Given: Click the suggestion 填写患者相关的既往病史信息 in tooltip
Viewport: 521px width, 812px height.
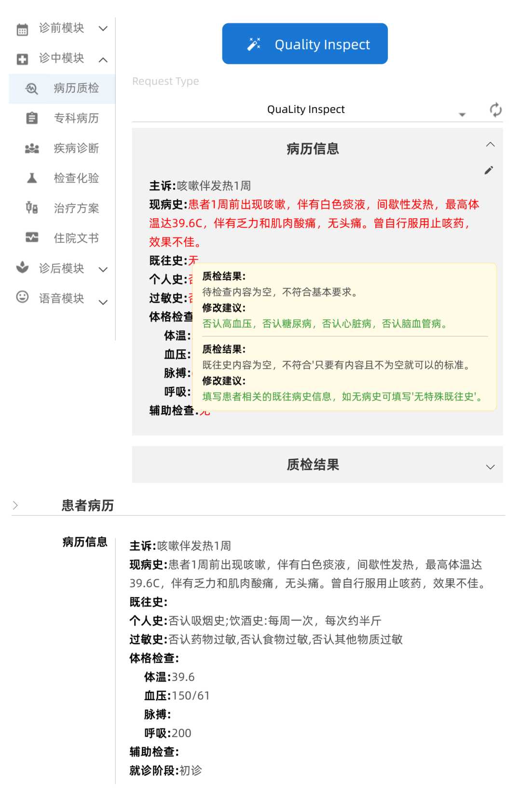Looking at the screenshot, I should (343, 396).
